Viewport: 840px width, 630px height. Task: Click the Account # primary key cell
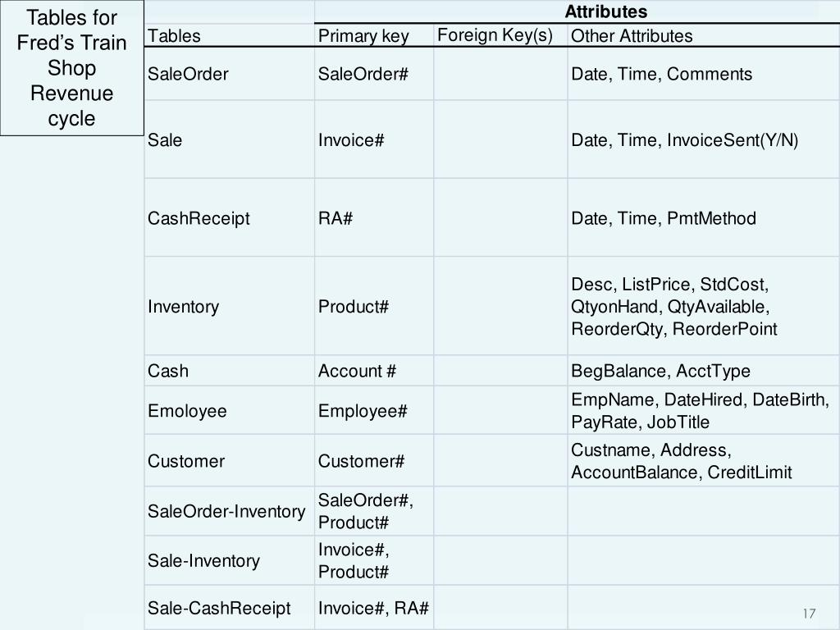[x=357, y=371]
